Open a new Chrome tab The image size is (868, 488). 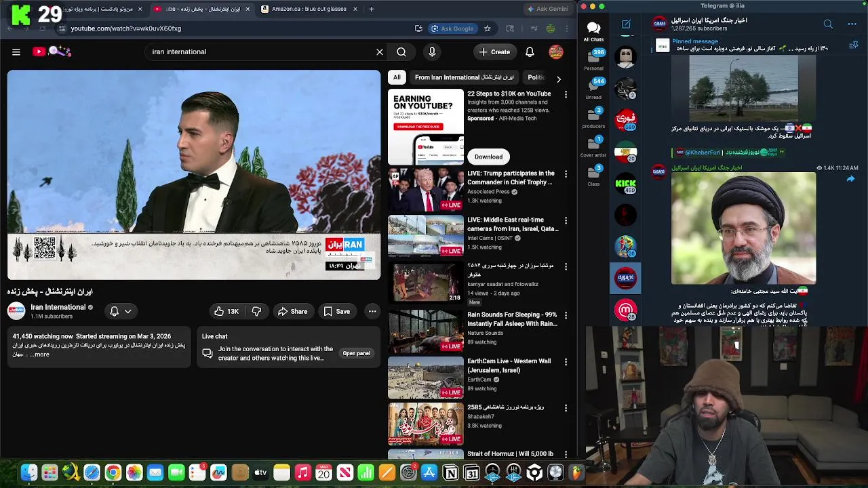pos(372,9)
